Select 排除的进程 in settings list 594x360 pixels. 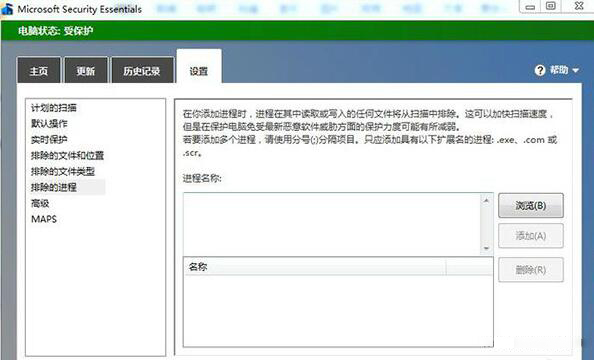(54, 187)
